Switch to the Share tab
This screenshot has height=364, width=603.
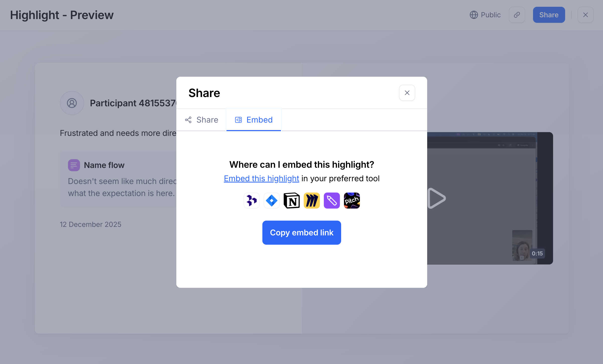[x=202, y=120]
